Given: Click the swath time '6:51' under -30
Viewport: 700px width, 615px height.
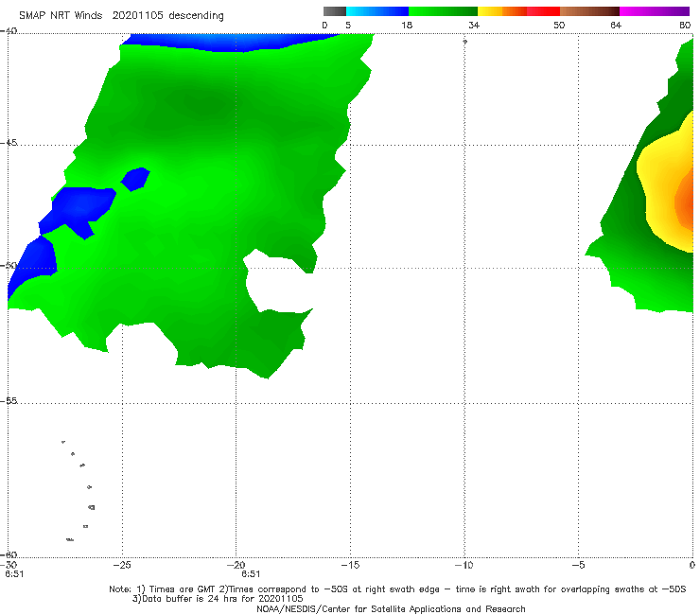Looking at the screenshot, I should 14,574.
